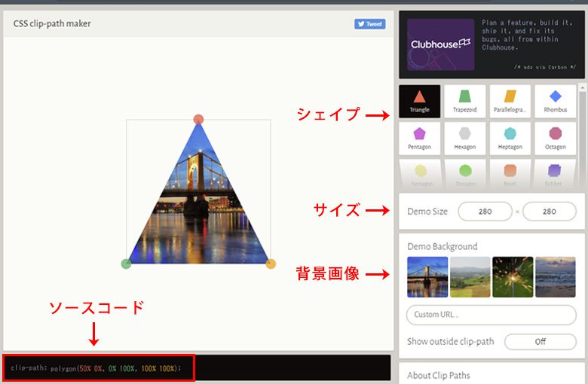588x384 pixels.
Task: Click the Clubhouse ad description text
Action: click(x=527, y=35)
